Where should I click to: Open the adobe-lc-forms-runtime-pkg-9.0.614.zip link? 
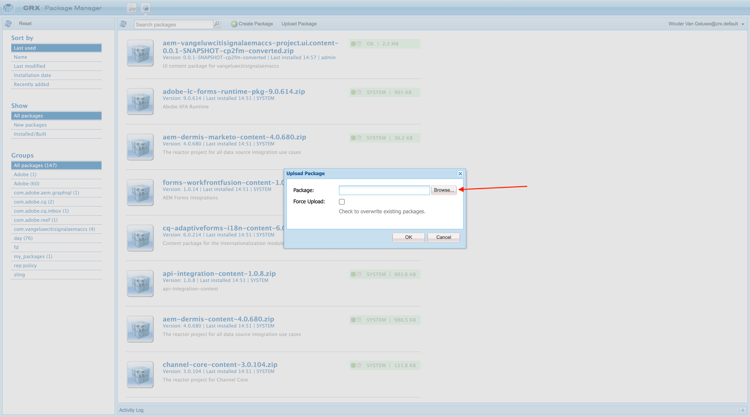[233, 91]
